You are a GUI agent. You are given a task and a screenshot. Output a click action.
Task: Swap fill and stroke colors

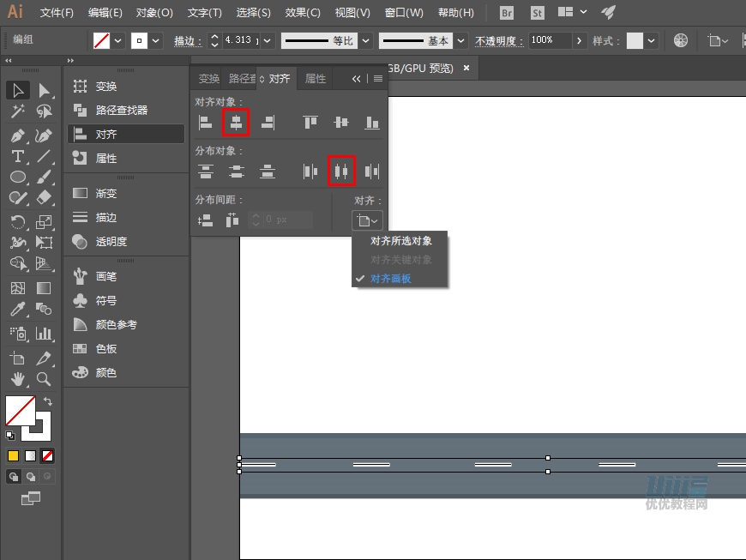click(49, 401)
